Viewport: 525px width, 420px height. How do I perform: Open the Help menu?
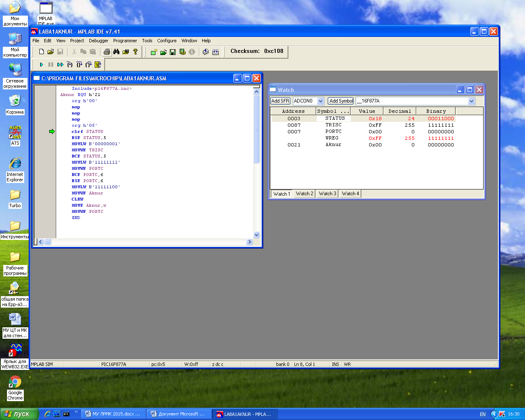tap(206, 41)
